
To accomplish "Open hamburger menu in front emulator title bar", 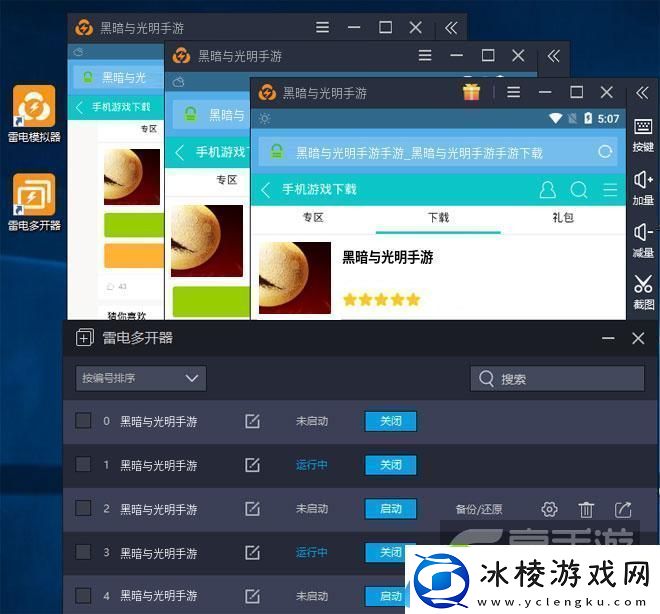I will 513,92.
